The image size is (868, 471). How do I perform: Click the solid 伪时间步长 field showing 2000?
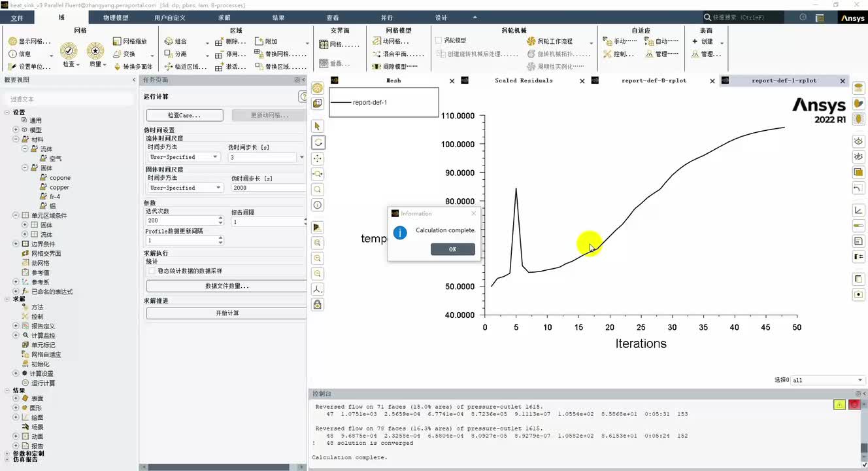(268, 188)
